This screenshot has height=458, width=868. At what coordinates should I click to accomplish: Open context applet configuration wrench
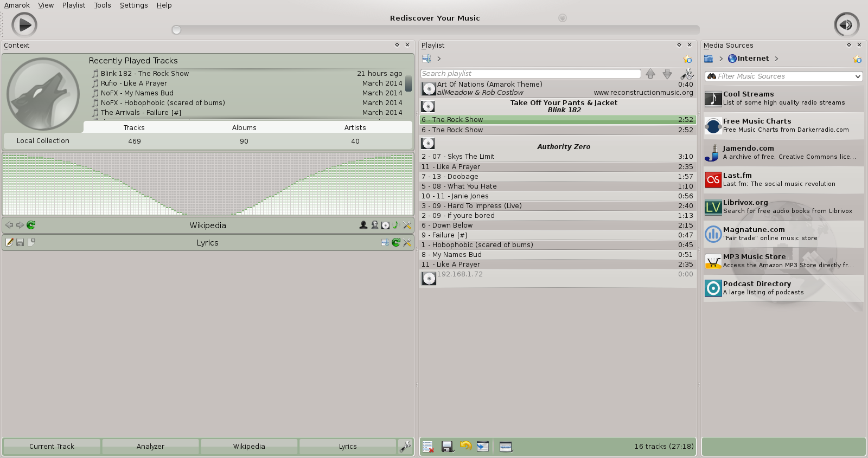(x=405, y=446)
